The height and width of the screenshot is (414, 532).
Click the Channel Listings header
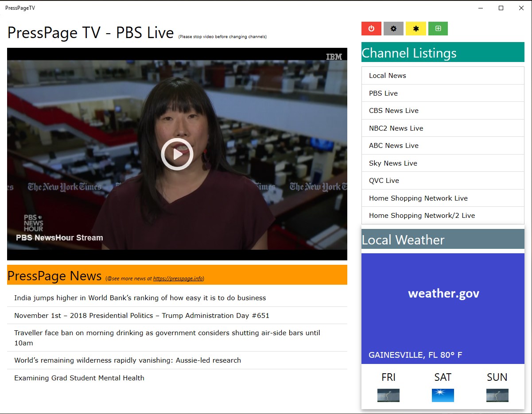point(443,52)
